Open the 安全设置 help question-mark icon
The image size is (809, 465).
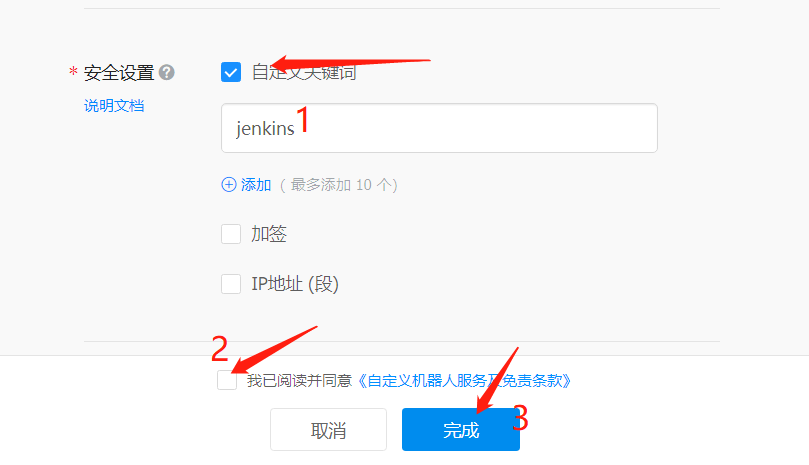coord(166,72)
